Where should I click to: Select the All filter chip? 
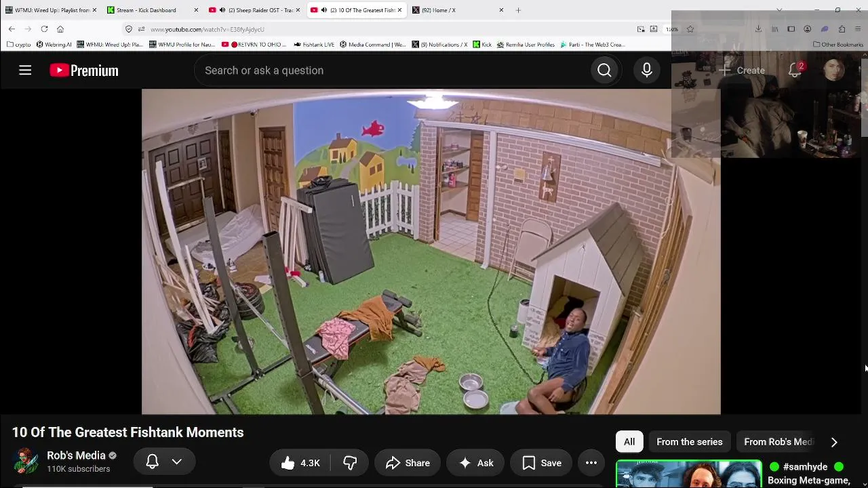point(629,442)
